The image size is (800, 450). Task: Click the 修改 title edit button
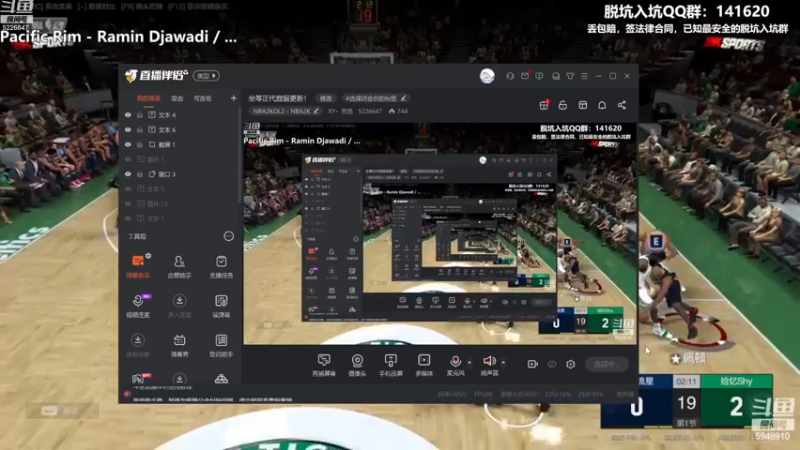(x=326, y=98)
